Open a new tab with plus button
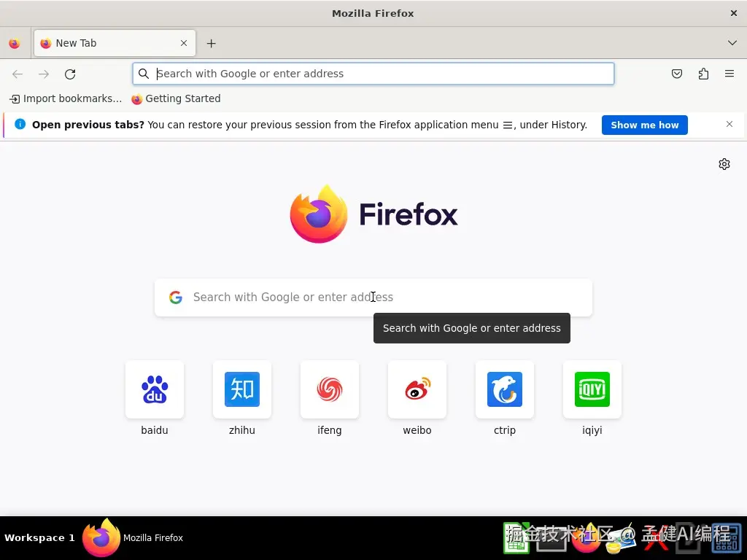Viewport: 747px width, 560px height. coord(211,43)
